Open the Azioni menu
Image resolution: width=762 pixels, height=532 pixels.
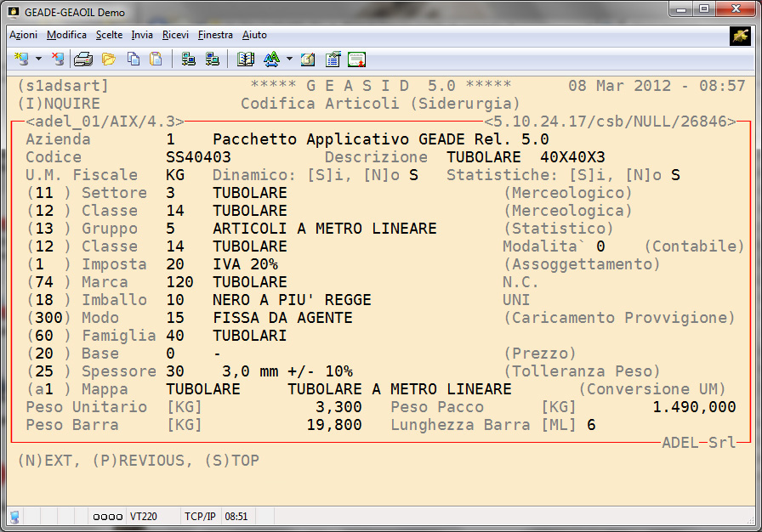point(23,35)
